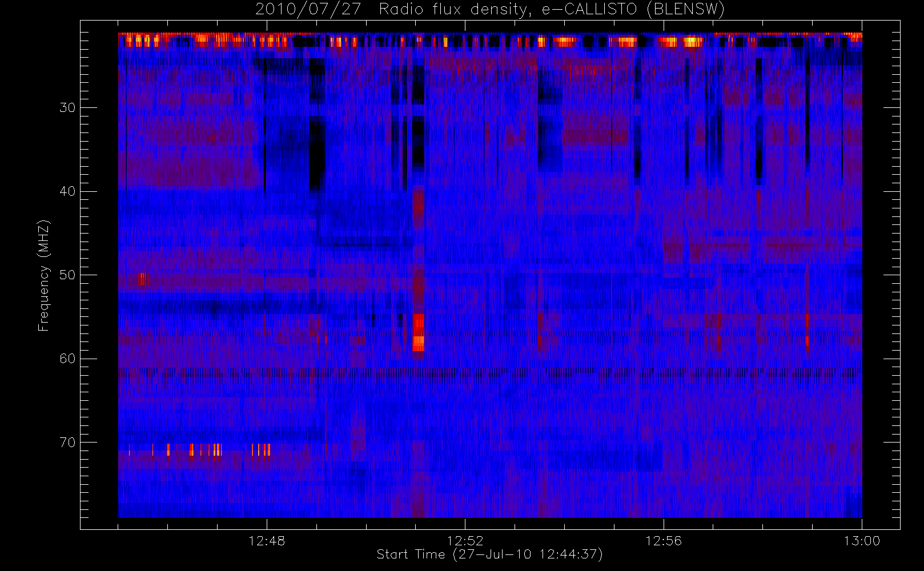Click the plot title "Radio flux density, e-CALLISTO (BLENSW)"

coord(552,9)
